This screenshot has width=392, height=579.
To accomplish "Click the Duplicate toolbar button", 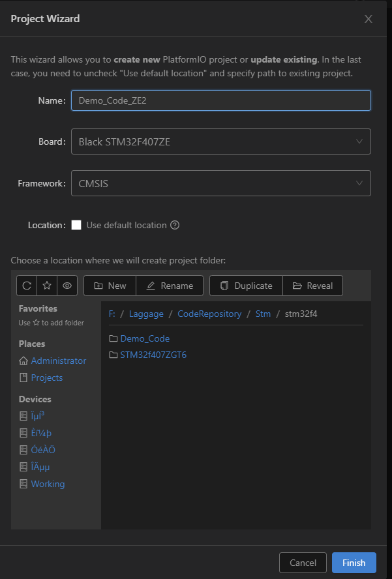I will (x=246, y=286).
